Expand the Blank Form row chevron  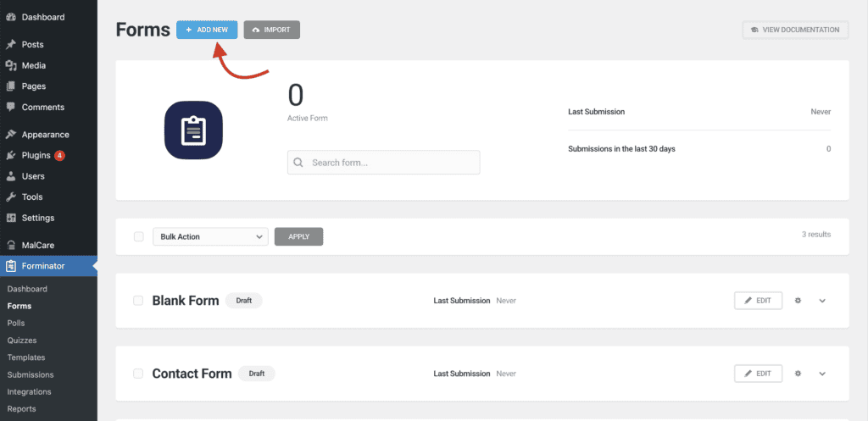822,301
